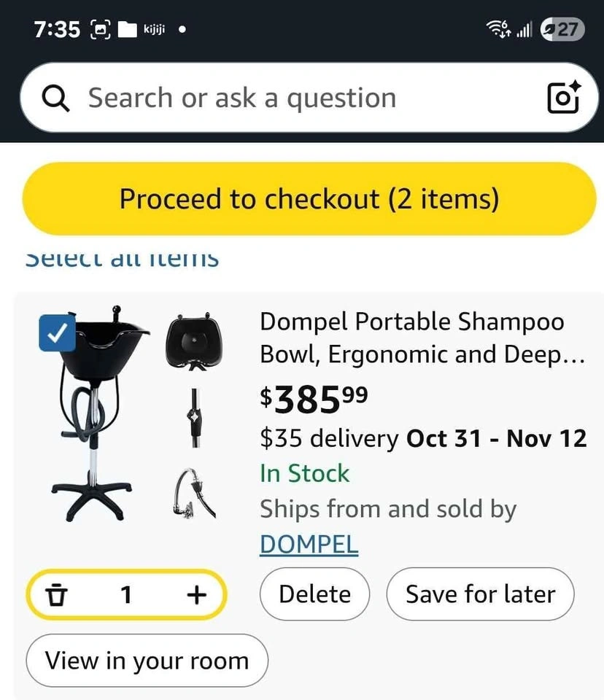The width and height of the screenshot is (604, 700).
Task: Open camera lens search icon
Action: (564, 97)
